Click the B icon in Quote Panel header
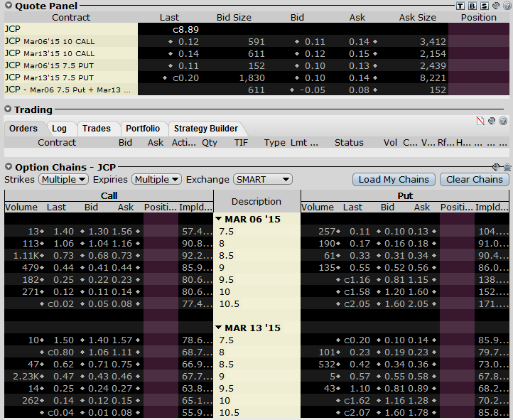This screenshot has height=420, width=513. [472, 6]
